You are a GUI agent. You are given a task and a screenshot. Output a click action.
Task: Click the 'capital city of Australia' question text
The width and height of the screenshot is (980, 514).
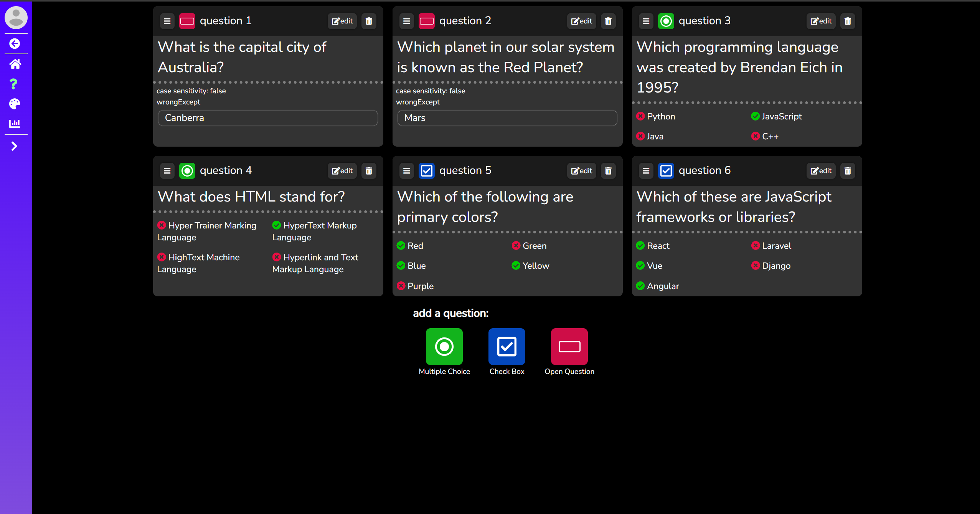pos(242,57)
